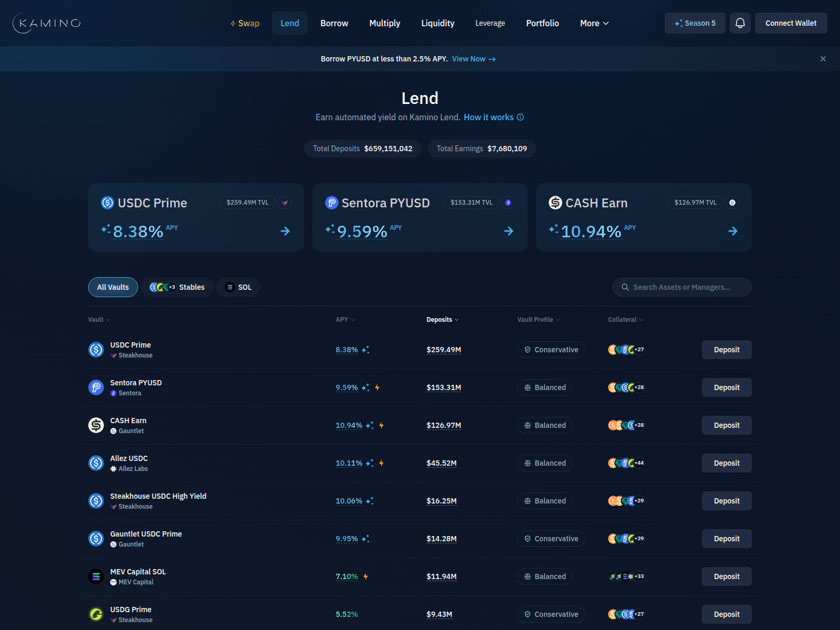Open the Swap tab
The height and width of the screenshot is (630, 840).
tap(245, 23)
